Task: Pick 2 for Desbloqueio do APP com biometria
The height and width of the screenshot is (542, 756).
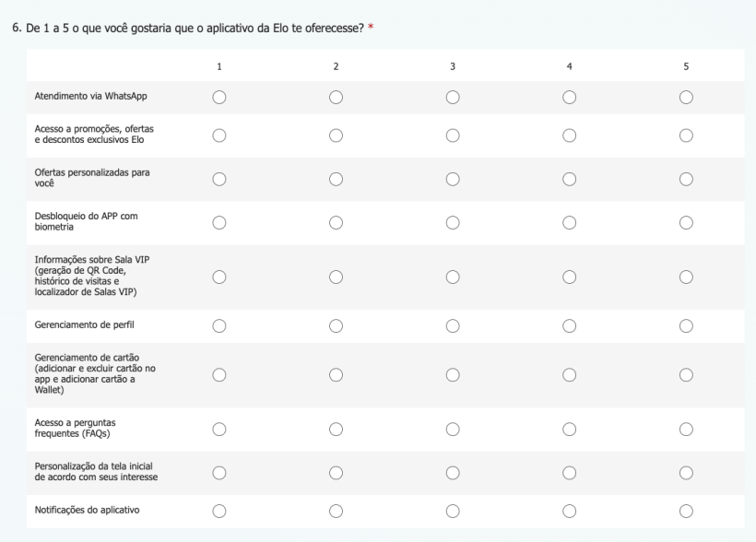Action: coord(336,222)
